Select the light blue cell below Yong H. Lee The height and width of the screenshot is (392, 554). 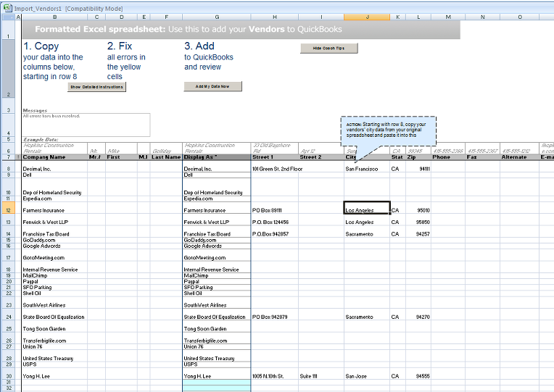coord(216,383)
